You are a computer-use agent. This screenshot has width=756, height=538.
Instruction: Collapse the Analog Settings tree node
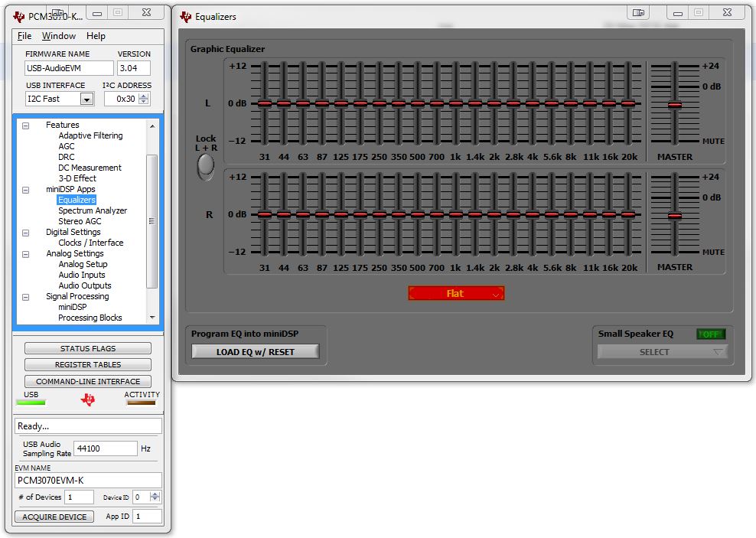[x=26, y=254]
